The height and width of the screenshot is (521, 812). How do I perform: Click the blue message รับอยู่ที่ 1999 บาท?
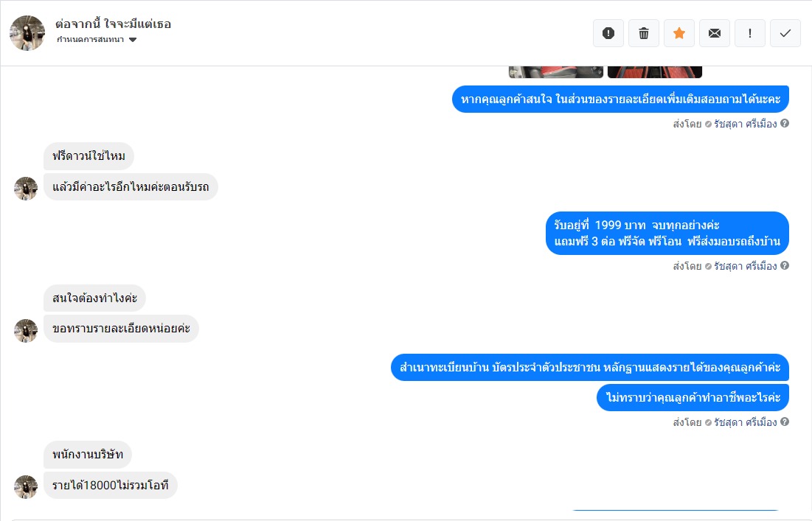(x=667, y=233)
